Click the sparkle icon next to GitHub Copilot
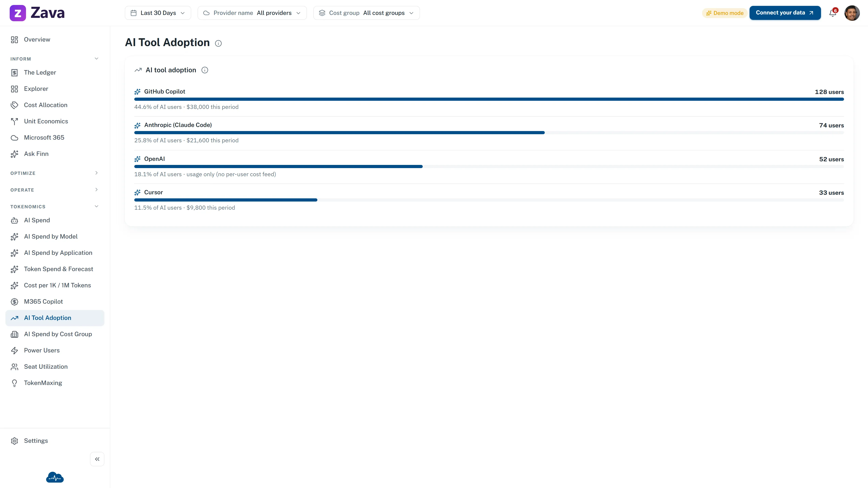The image size is (868, 488). point(137,91)
